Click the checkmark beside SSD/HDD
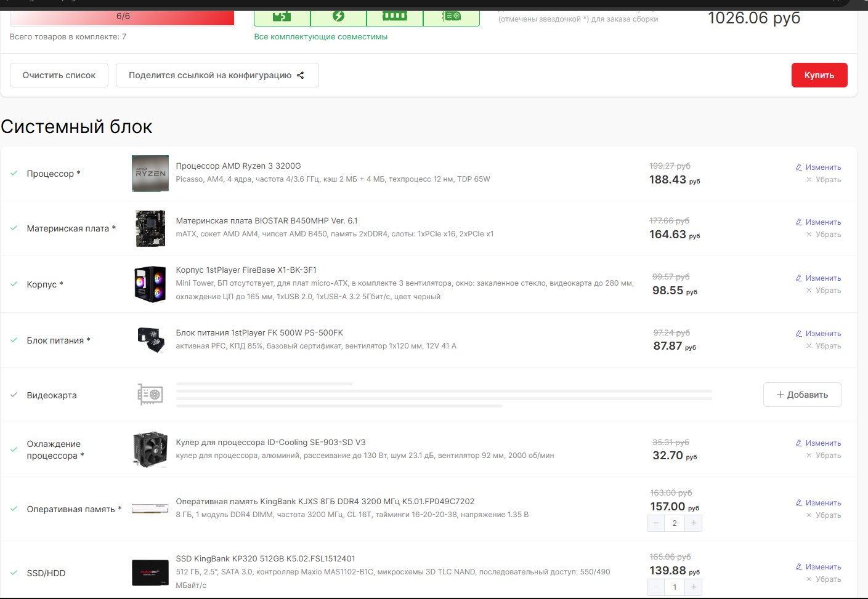The image size is (868, 599). (x=14, y=573)
